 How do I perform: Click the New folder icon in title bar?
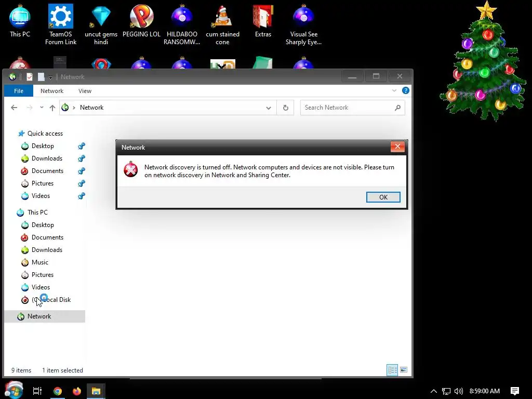pos(41,77)
